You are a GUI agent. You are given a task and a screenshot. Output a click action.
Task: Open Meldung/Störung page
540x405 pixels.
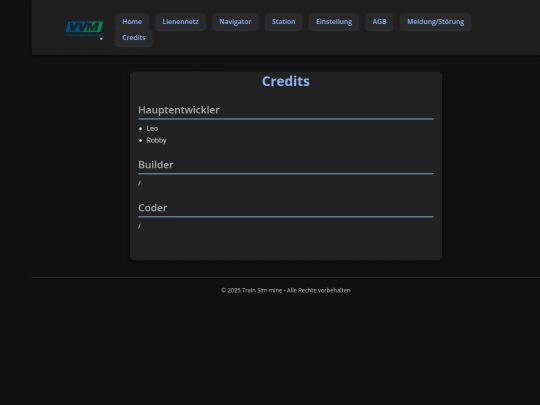coord(436,22)
